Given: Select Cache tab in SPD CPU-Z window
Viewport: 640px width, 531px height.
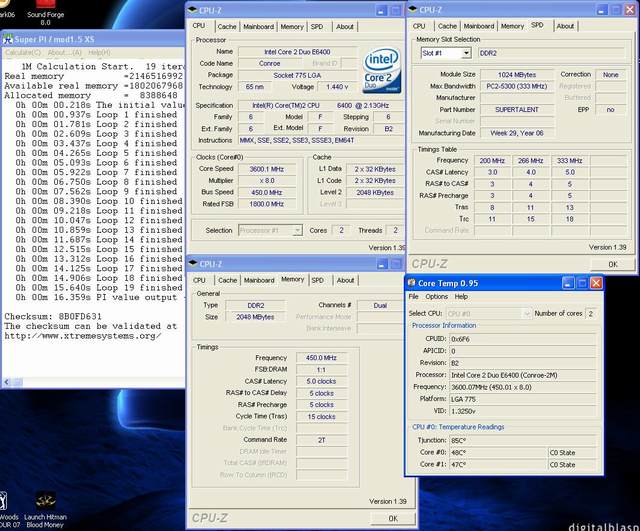Looking at the screenshot, I should [447, 26].
